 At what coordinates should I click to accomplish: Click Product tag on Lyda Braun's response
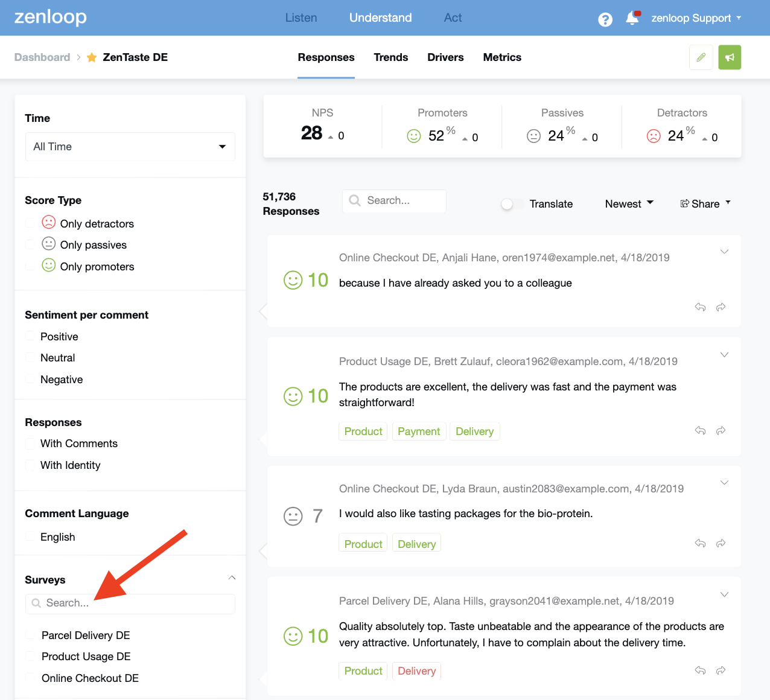click(x=363, y=544)
